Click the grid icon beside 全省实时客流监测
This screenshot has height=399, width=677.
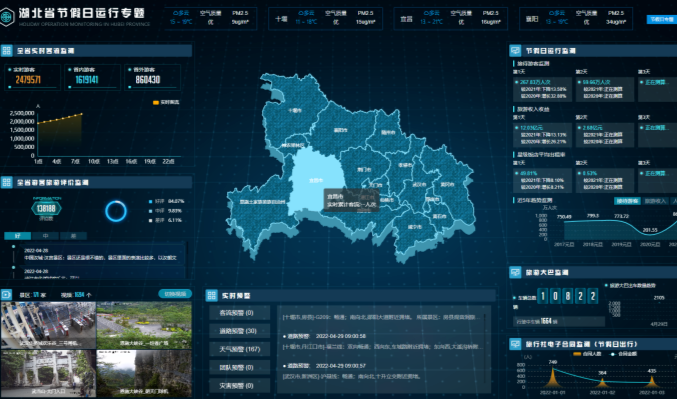tap(6, 51)
